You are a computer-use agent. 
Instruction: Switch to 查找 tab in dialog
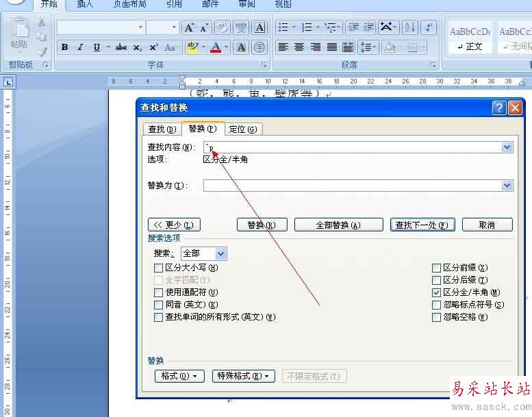[162, 129]
